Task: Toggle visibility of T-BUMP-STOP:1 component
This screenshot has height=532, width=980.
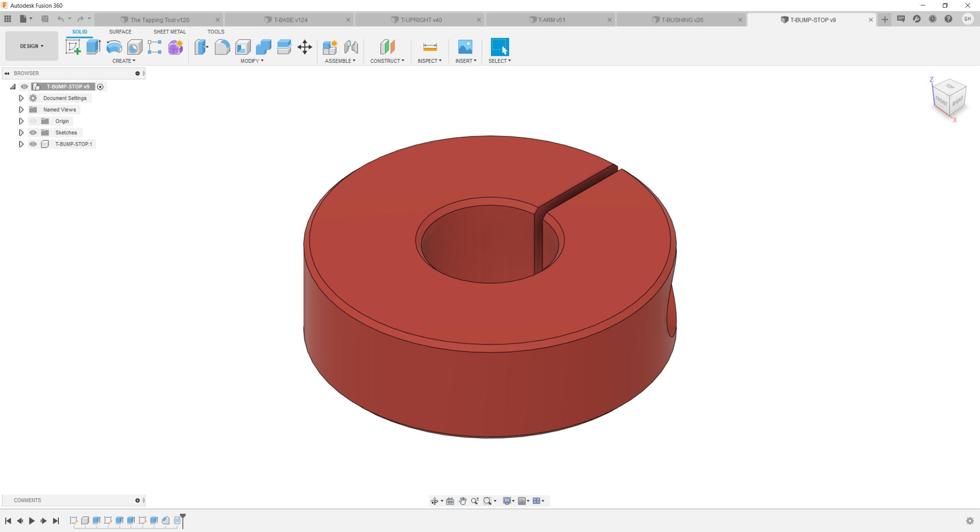Action: point(33,144)
